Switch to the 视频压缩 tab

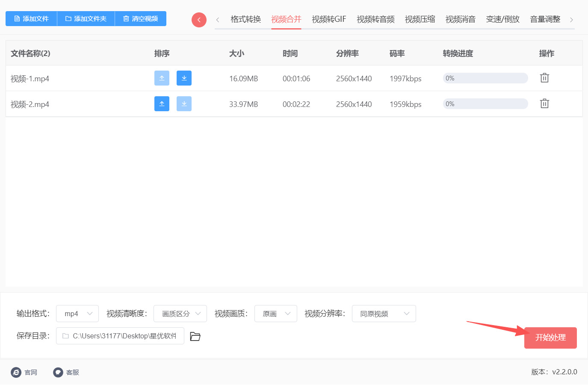[x=420, y=19]
